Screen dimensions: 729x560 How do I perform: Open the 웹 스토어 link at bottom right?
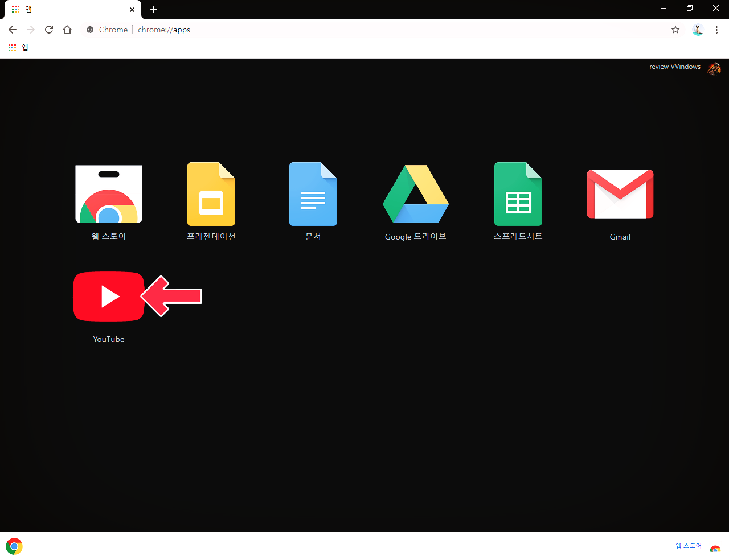[689, 546]
